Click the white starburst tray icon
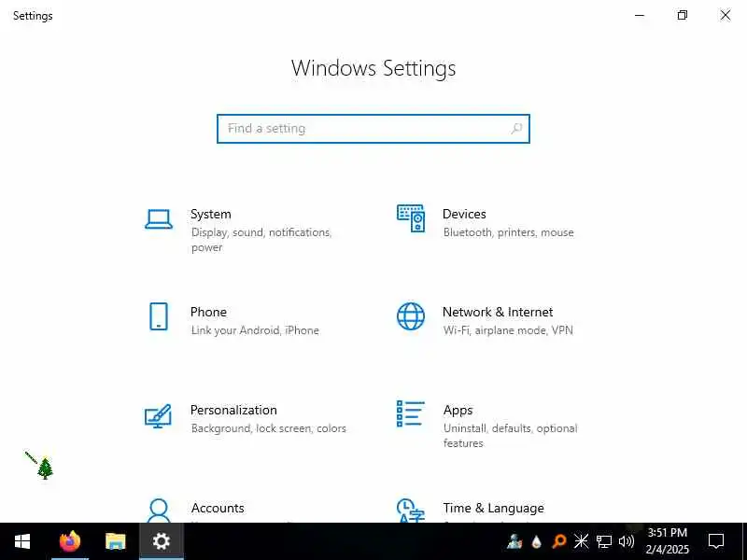 (581, 541)
